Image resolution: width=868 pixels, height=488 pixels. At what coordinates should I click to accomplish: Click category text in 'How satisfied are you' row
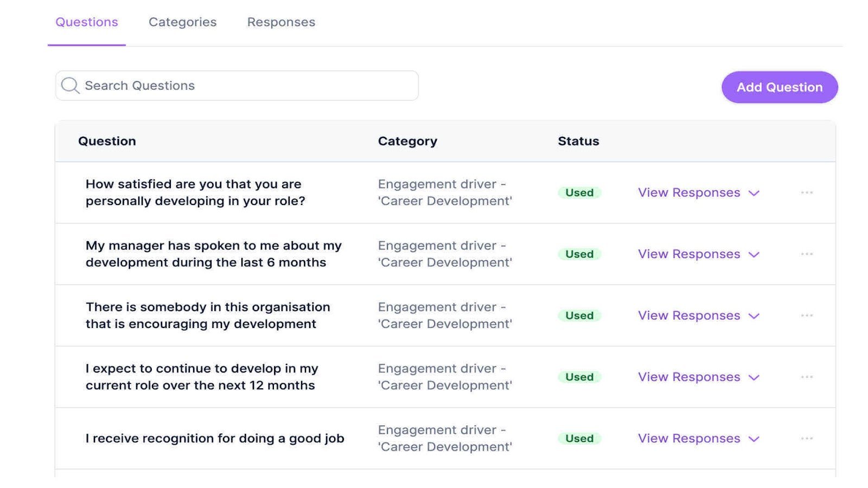tap(445, 192)
